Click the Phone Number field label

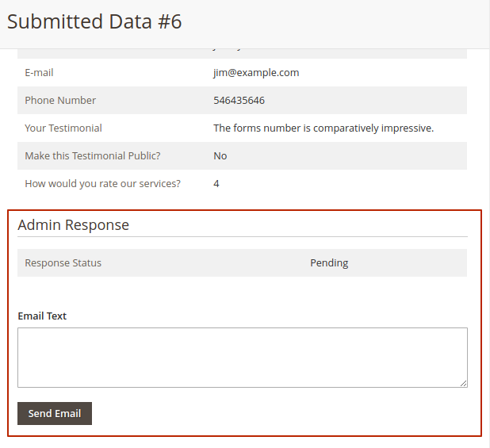[60, 100]
